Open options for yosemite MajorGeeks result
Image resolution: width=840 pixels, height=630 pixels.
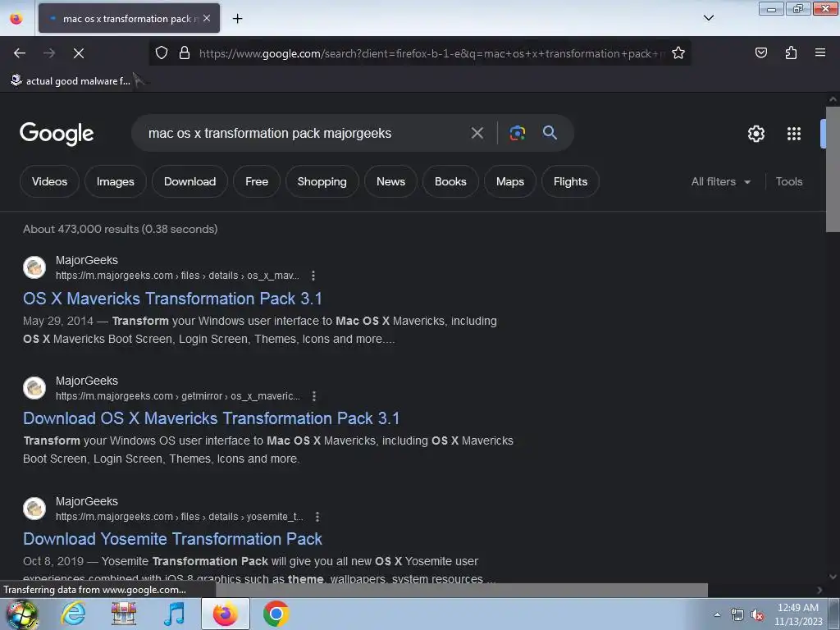[317, 517]
